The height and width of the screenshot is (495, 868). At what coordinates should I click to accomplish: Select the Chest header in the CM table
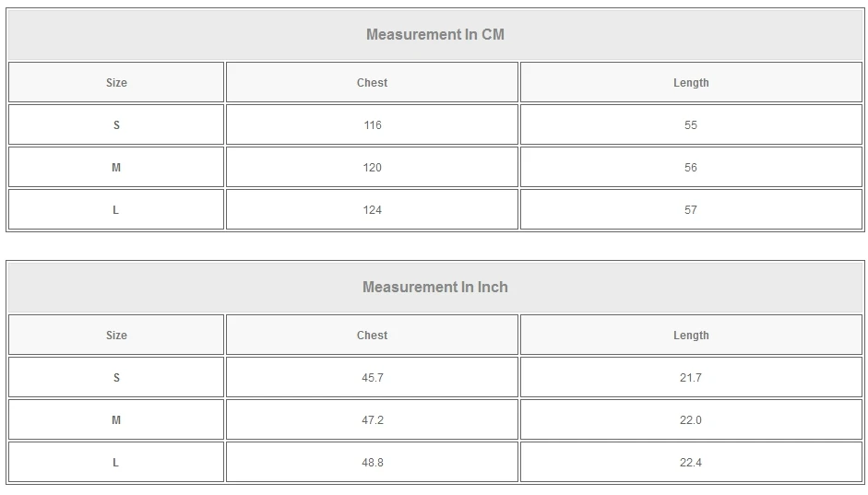(x=372, y=83)
